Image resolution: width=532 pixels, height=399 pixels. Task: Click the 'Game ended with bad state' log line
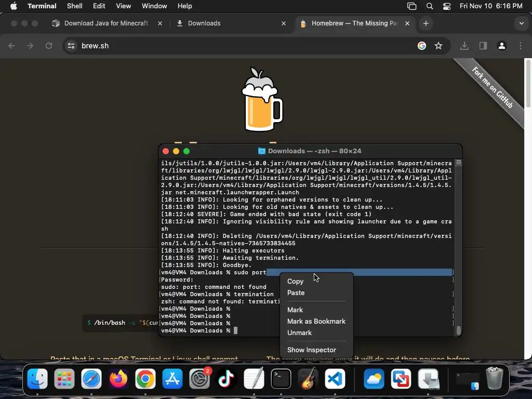266,214
